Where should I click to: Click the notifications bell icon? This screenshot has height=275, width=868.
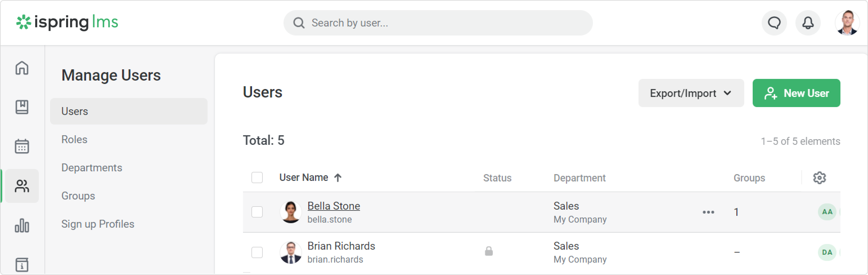808,23
